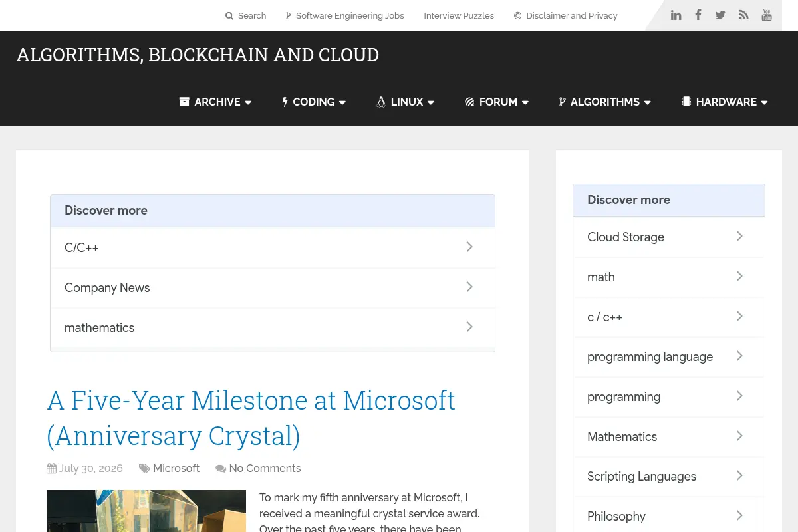Click the chevron in the C/C++ row
This screenshot has height=532, width=798.
tap(469, 247)
